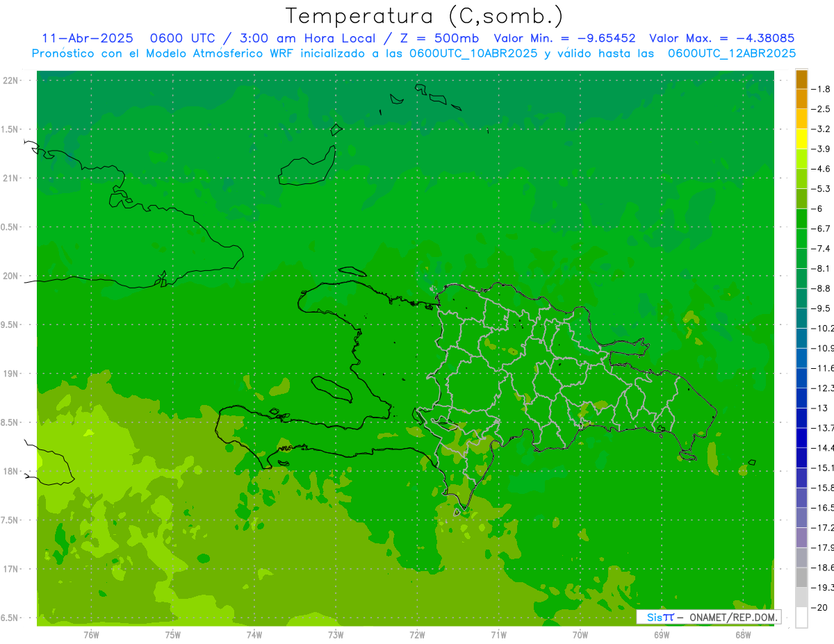Click the legend value "-5.3"
The width and height of the screenshot is (834, 644).
tap(820, 189)
